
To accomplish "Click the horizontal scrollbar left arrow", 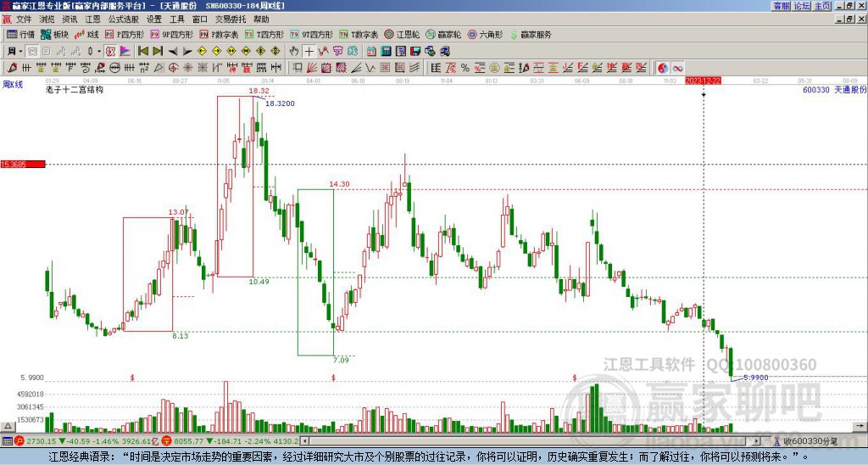I will [305, 441].
